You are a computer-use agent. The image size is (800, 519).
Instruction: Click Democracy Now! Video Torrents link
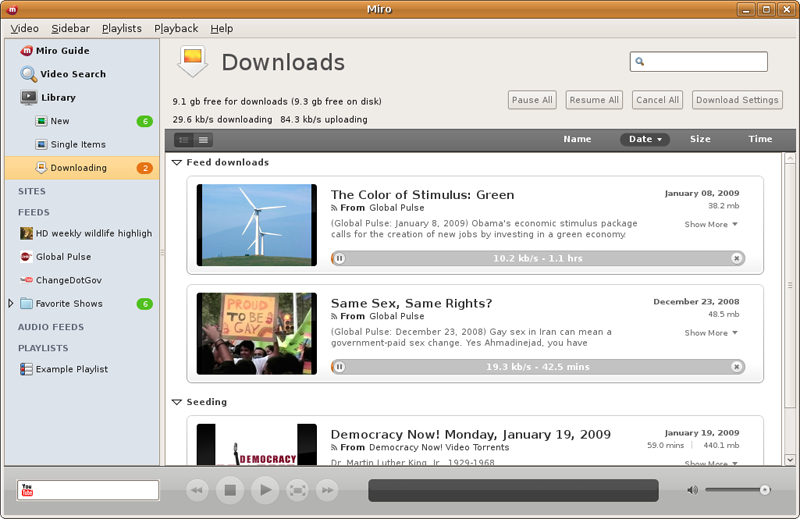click(439, 448)
